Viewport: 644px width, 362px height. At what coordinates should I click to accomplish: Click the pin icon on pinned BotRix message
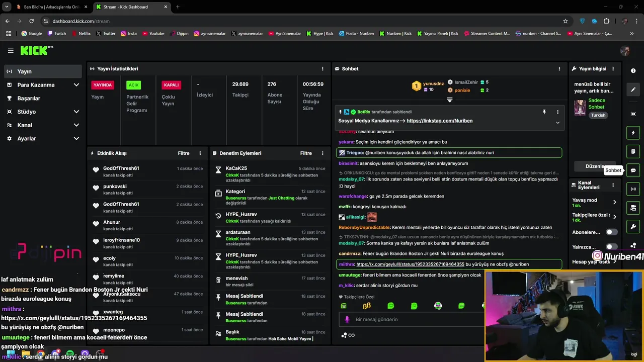point(544,112)
